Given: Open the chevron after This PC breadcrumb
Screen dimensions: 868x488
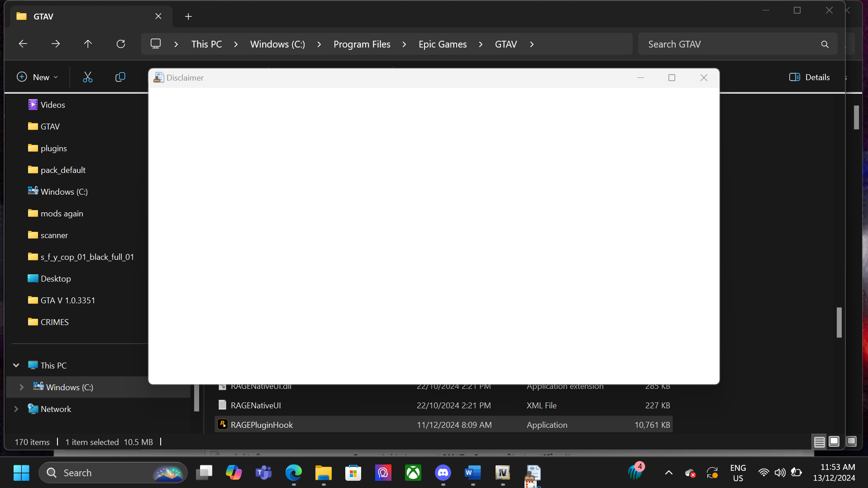Looking at the screenshot, I should (236, 44).
